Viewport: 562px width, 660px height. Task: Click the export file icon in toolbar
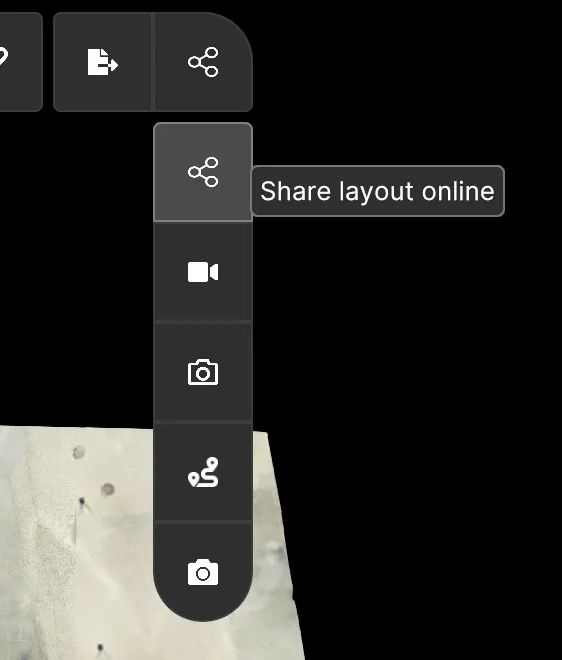102,62
